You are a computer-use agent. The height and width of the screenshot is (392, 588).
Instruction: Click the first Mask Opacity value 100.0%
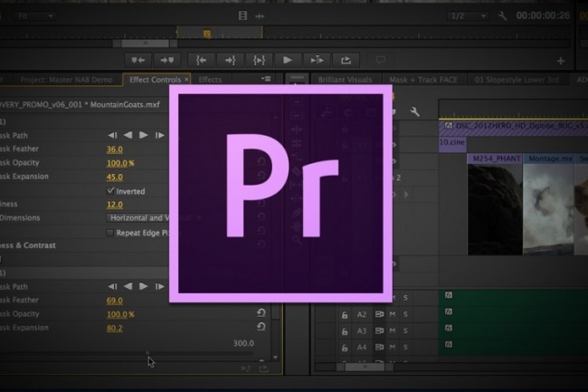(120, 163)
